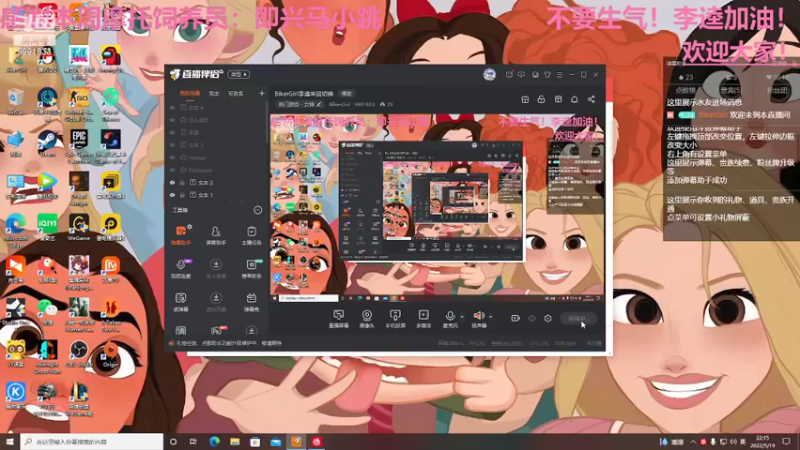Select the 文本 2 layer row

[x=217, y=183]
